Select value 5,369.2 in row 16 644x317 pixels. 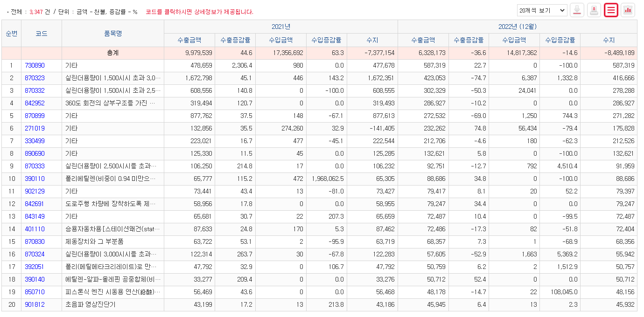[x=567, y=255]
